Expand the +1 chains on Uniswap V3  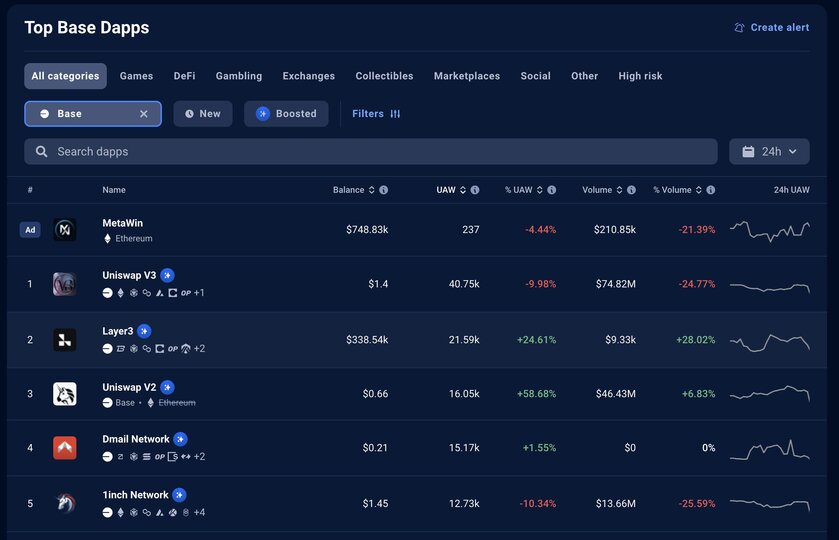[x=199, y=293]
